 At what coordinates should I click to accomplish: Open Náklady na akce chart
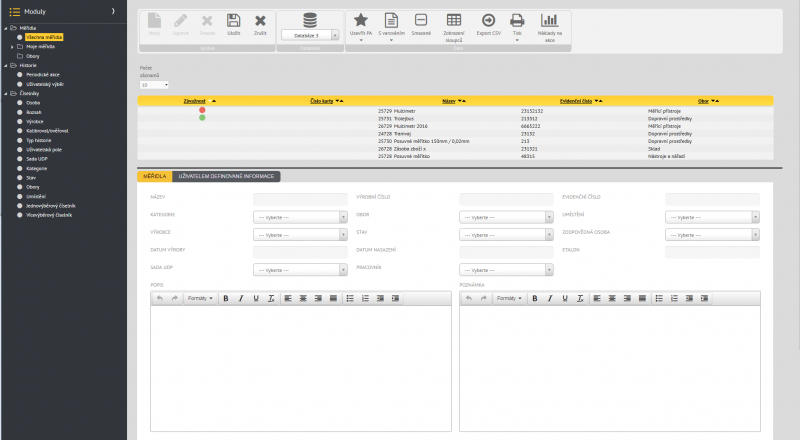(x=549, y=20)
